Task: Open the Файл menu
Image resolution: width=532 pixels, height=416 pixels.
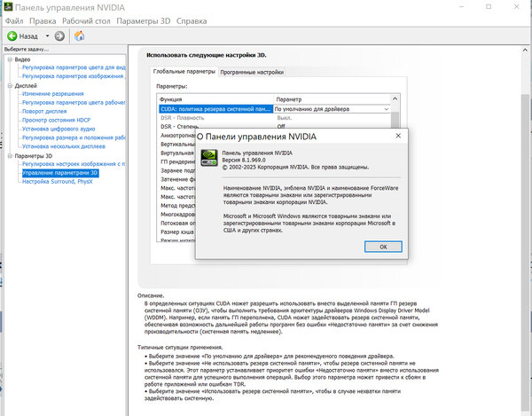Action: click(14, 21)
